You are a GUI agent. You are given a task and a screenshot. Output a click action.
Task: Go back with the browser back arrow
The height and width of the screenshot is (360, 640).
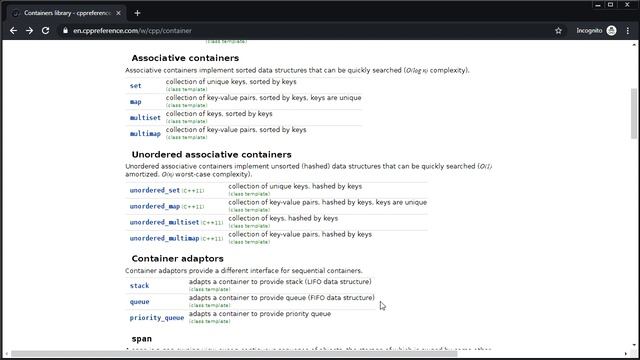point(13,31)
